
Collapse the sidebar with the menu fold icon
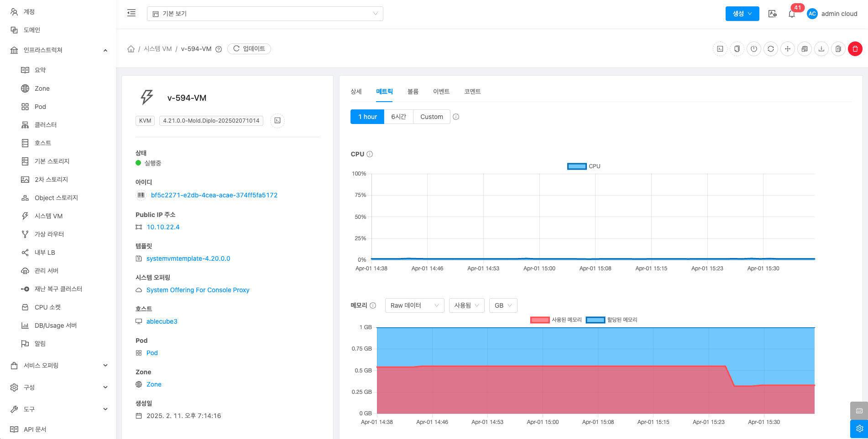click(x=131, y=13)
